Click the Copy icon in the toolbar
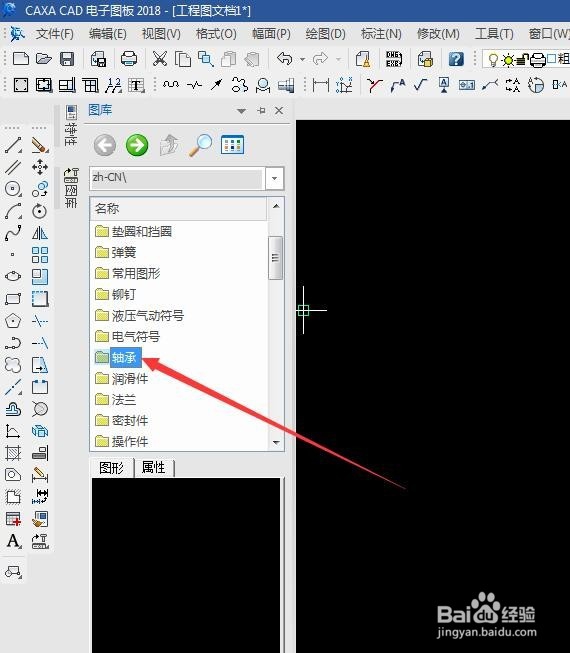 [182, 59]
